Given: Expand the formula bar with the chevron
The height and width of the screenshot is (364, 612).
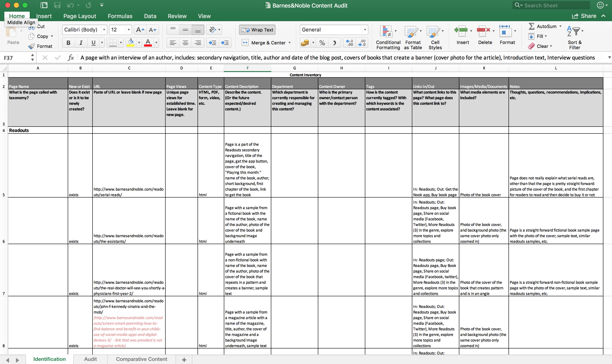Looking at the screenshot, I should [609, 57].
